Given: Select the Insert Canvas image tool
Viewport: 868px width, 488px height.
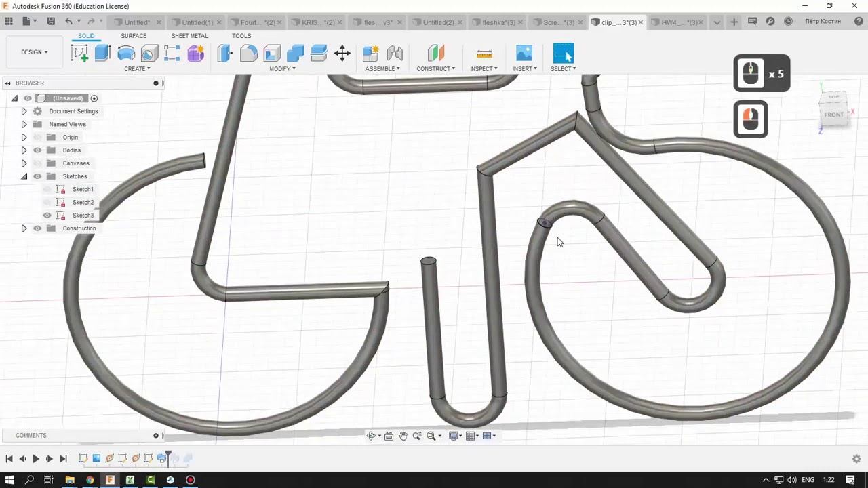Looking at the screenshot, I should (x=524, y=53).
